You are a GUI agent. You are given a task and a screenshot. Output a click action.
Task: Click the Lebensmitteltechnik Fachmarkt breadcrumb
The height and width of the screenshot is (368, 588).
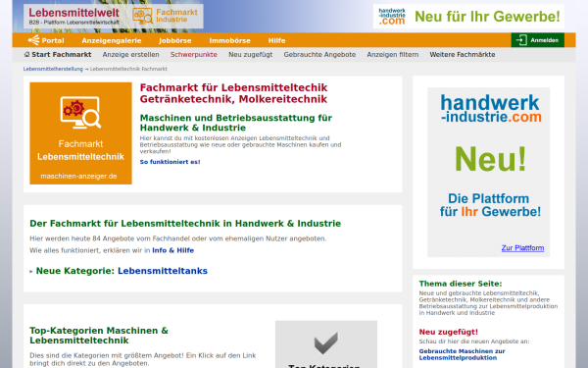pyautogui.click(x=128, y=69)
